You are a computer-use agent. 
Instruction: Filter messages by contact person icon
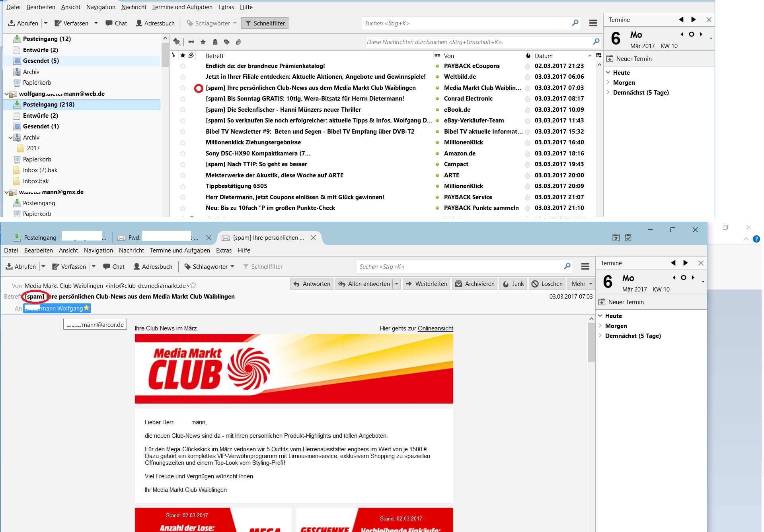[x=215, y=42]
